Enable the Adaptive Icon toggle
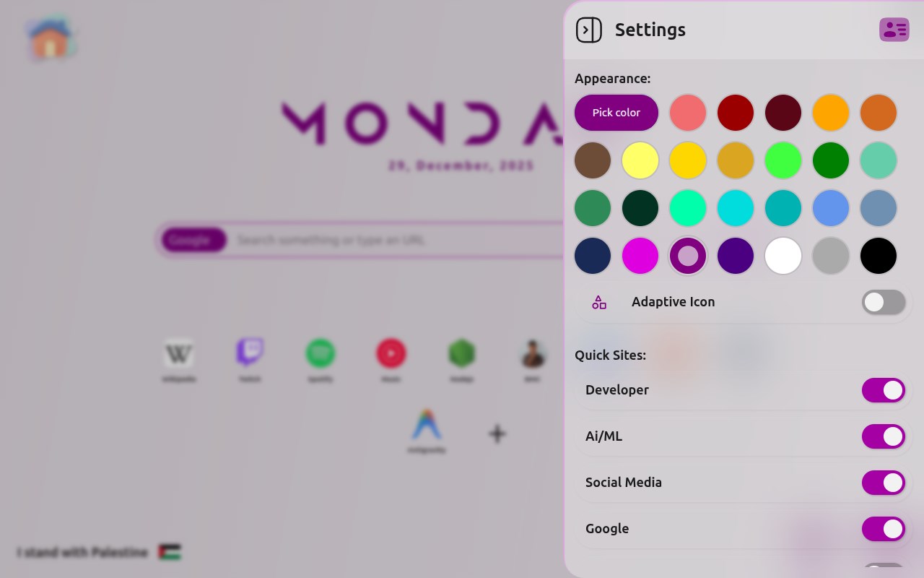Image resolution: width=924 pixels, height=578 pixels. coord(884,302)
